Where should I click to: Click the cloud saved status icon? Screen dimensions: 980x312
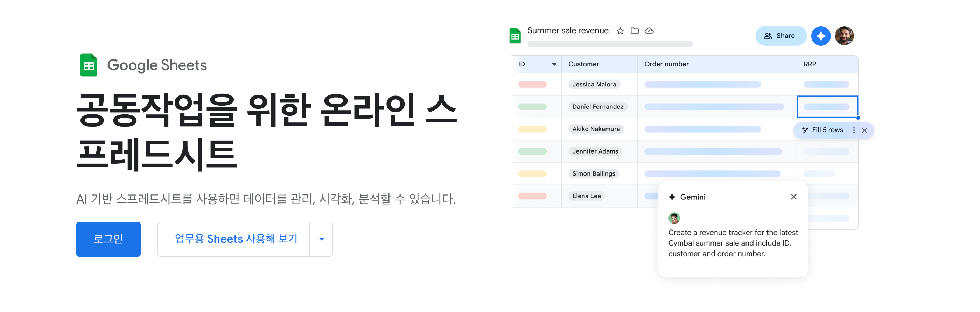649,30
